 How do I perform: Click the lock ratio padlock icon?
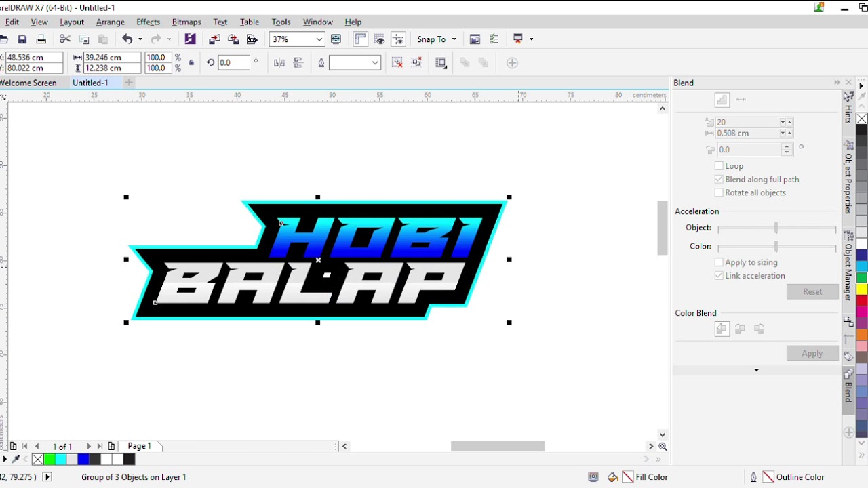[191, 63]
